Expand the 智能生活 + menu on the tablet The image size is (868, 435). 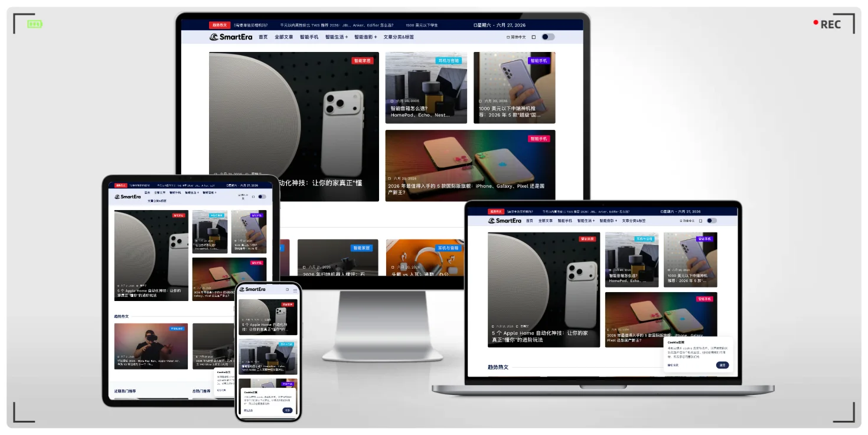click(x=192, y=192)
